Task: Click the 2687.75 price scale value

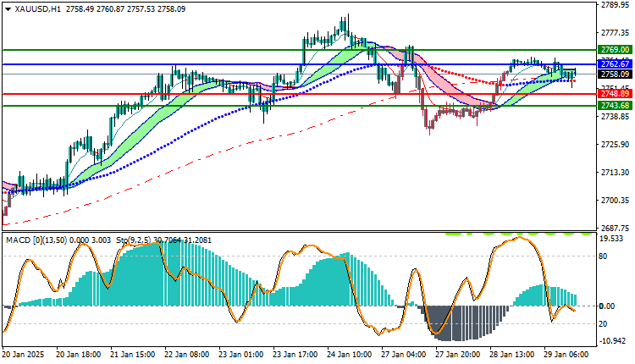Action: tap(615, 228)
